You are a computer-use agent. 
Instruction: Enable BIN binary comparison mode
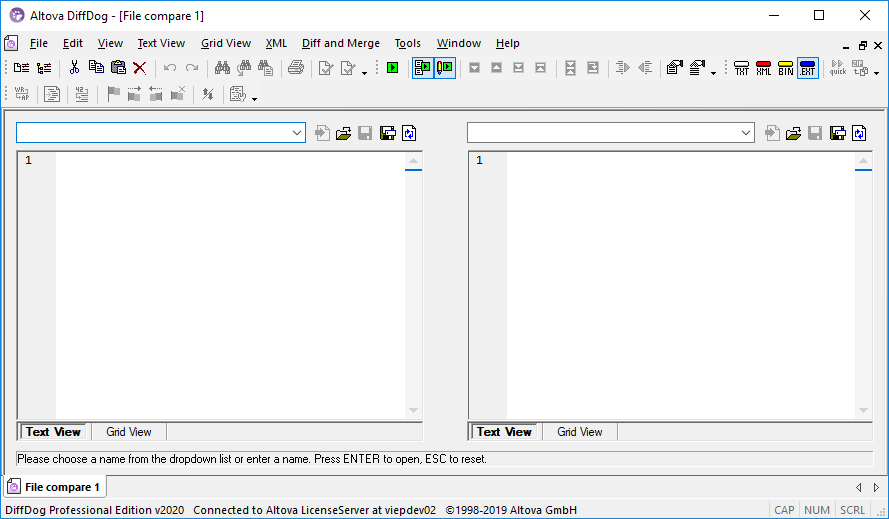coord(786,68)
